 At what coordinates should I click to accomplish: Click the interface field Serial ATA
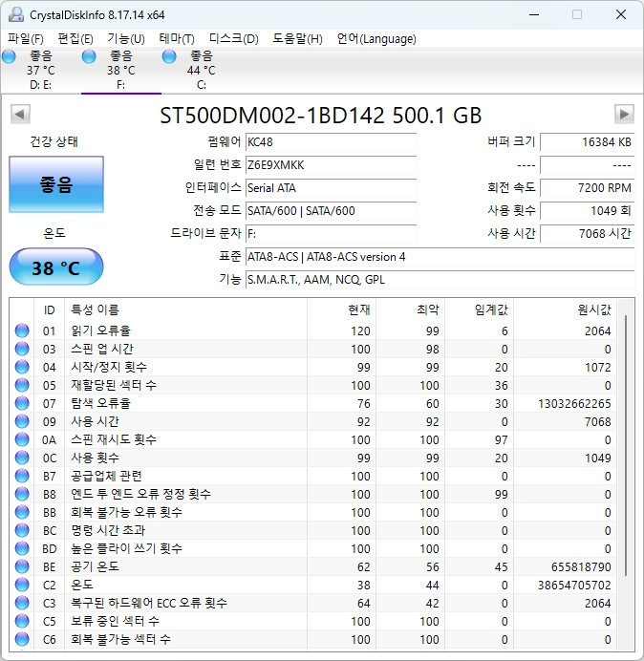click(x=331, y=187)
